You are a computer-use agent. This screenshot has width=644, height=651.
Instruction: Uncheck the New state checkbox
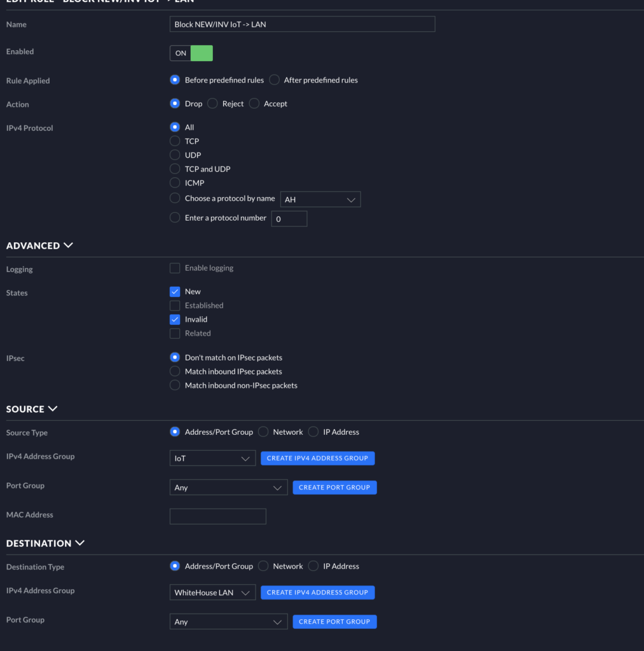[175, 292]
